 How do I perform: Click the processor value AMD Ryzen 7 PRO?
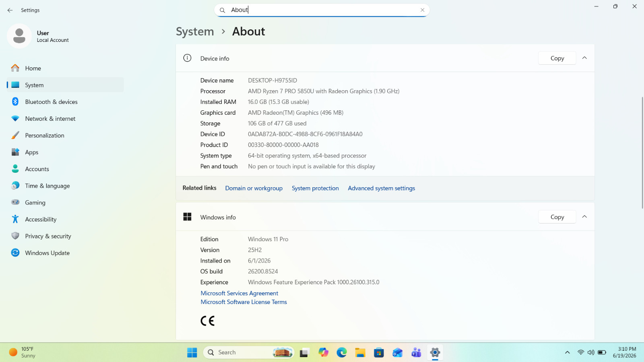click(324, 91)
